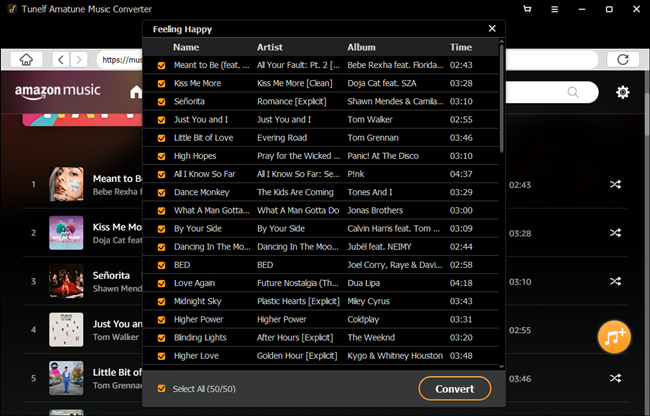This screenshot has width=650, height=416.
Task: Click the Amazon Music logo
Action: (60, 93)
